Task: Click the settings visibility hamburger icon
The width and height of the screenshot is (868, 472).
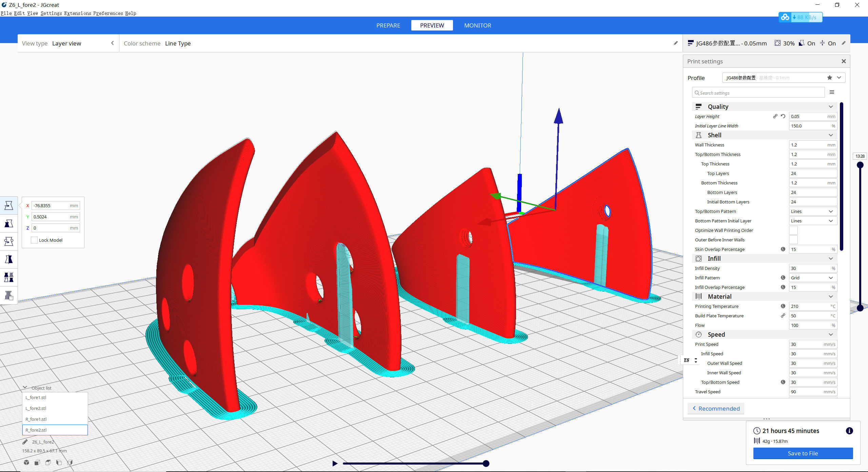Action: pyautogui.click(x=832, y=92)
